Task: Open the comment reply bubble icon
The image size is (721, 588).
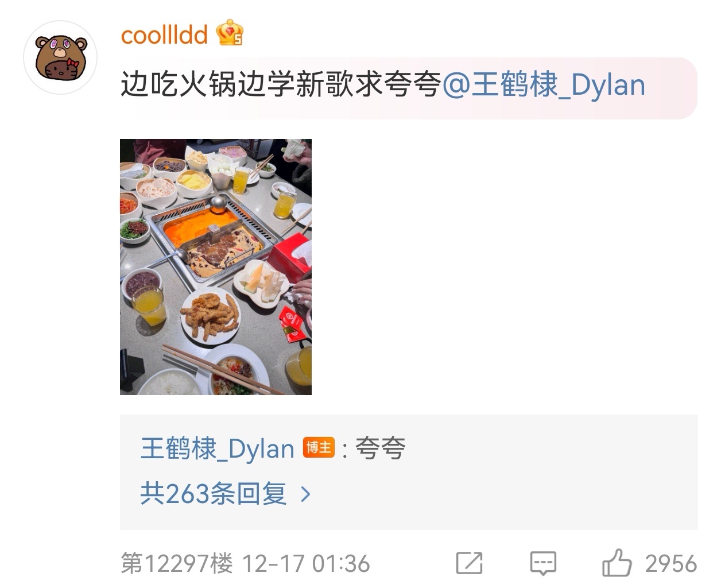Action: tap(543, 563)
